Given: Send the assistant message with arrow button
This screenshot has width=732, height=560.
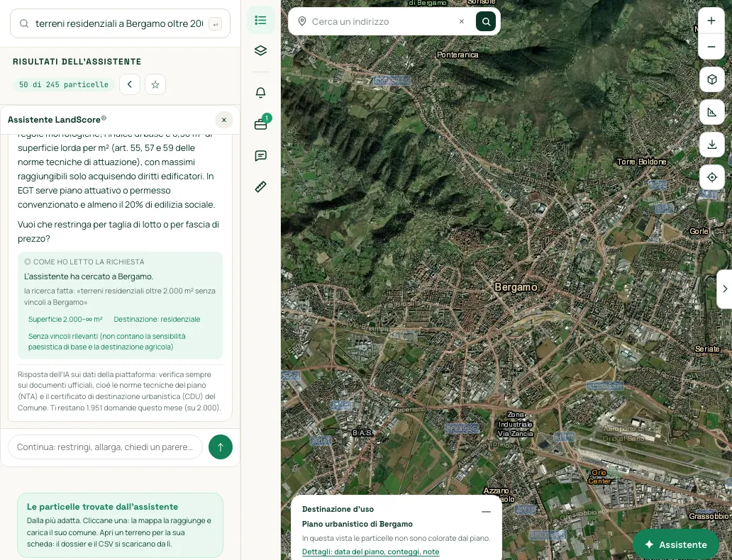Looking at the screenshot, I should (221, 447).
